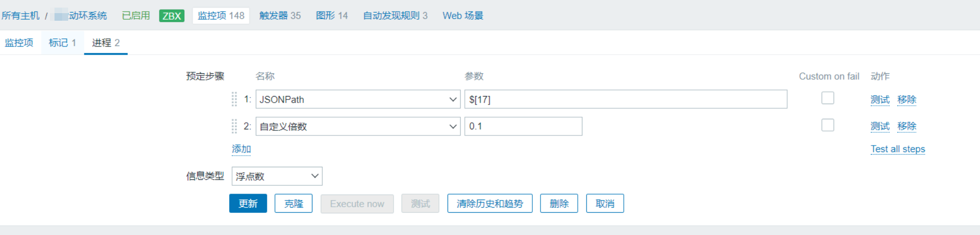
Task: Click the green ZBX availability badge
Action: click(172, 16)
